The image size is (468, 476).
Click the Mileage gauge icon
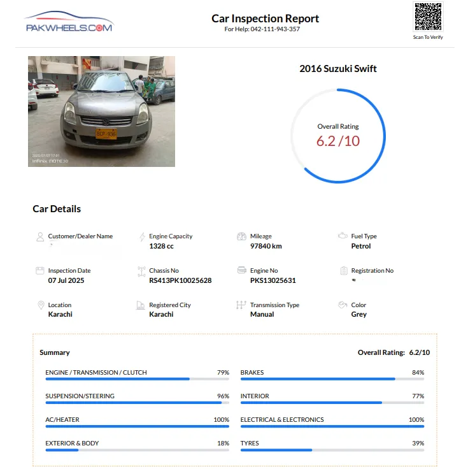pyautogui.click(x=241, y=236)
